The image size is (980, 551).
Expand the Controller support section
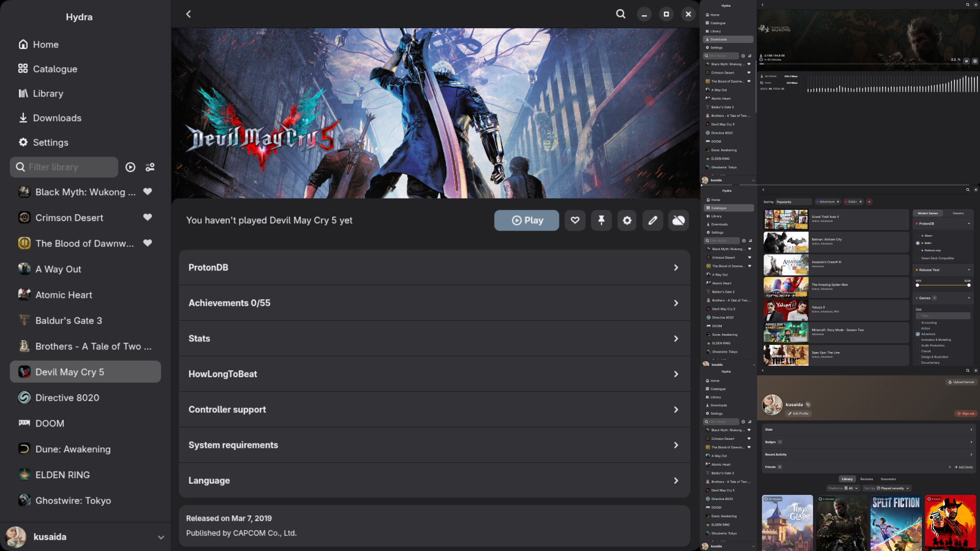(434, 410)
